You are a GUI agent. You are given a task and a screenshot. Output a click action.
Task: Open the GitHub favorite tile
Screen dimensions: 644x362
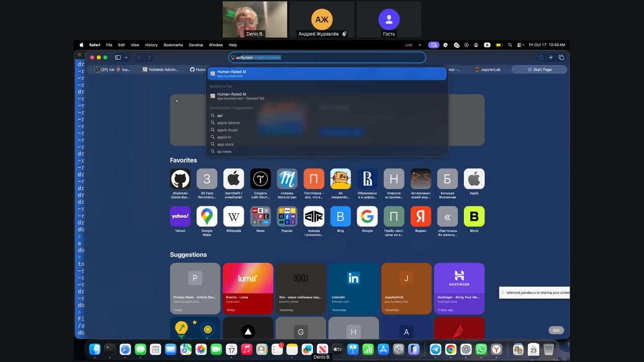(x=180, y=179)
